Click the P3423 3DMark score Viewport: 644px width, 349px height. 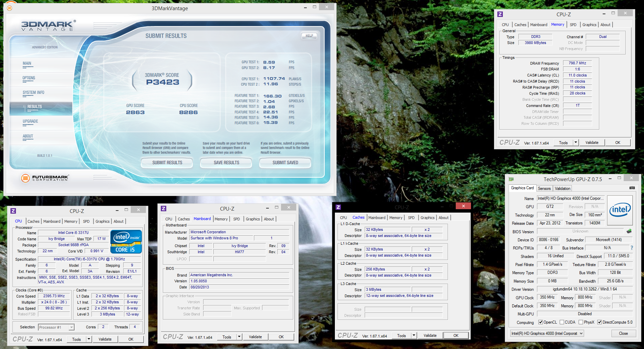pos(163,82)
